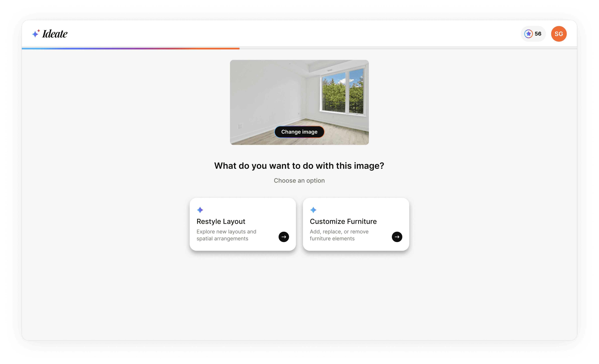Click the Ideate wordmark in header
Viewport: 599px width, 364px height.
[55, 34]
